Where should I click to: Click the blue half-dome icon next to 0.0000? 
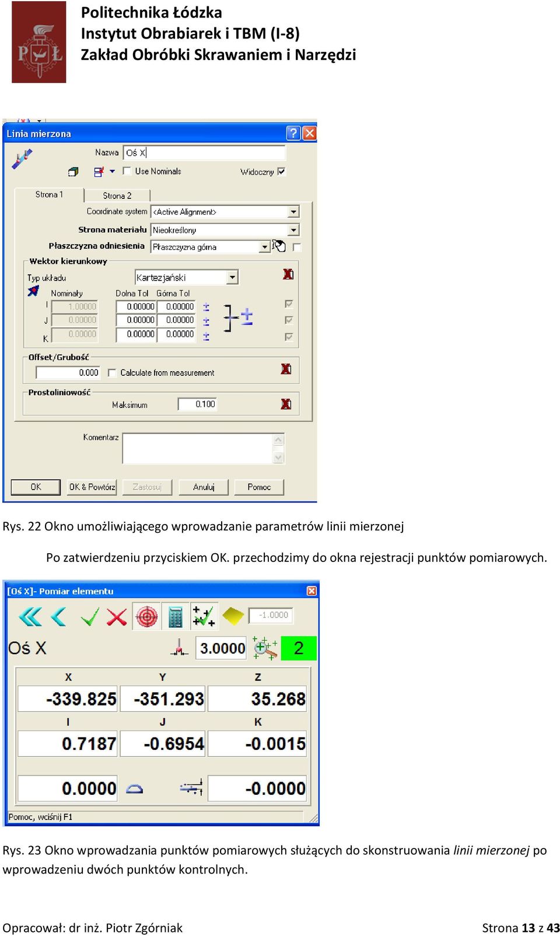pyautogui.click(x=135, y=789)
